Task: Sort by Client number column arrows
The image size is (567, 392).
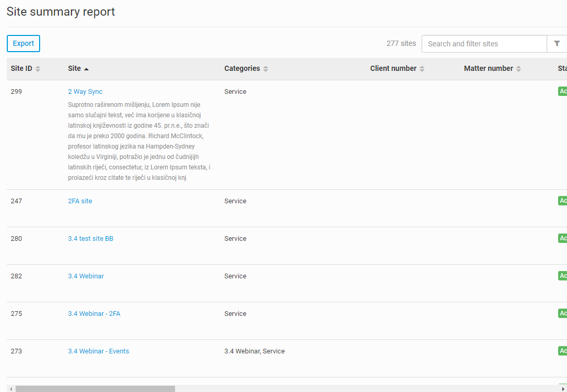Action: pos(422,69)
